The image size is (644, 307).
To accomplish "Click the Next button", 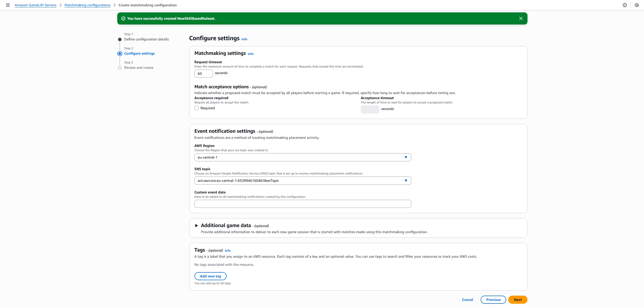I will coord(518,299).
